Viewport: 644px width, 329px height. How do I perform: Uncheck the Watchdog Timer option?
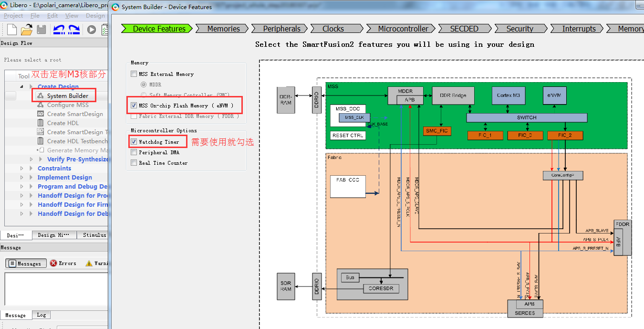tap(134, 141)
